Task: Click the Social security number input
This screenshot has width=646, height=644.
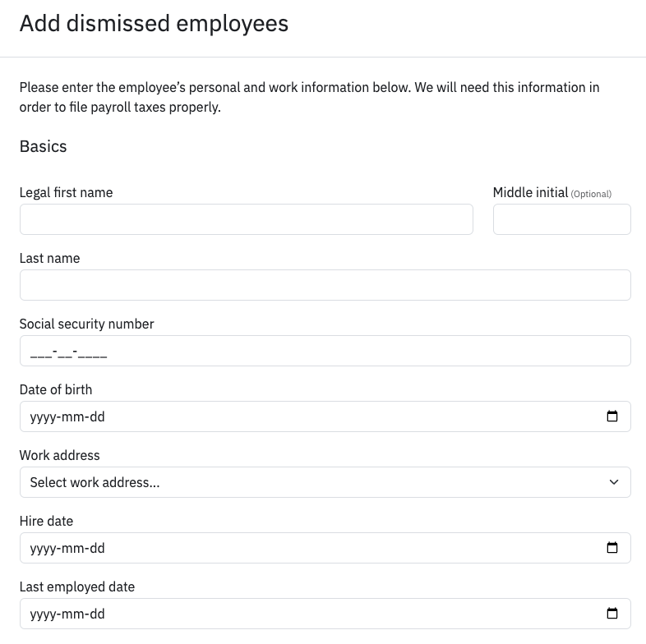Action: coord(325,351)
